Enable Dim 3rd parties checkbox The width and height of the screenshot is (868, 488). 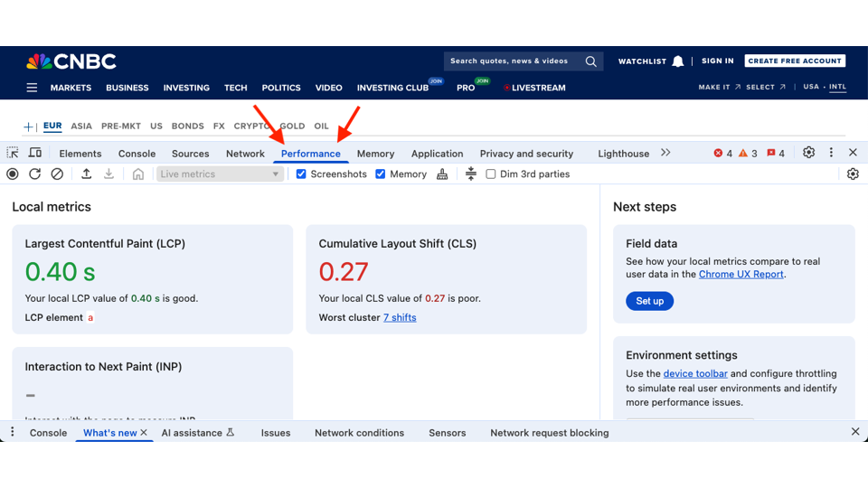tap(491, 174)
